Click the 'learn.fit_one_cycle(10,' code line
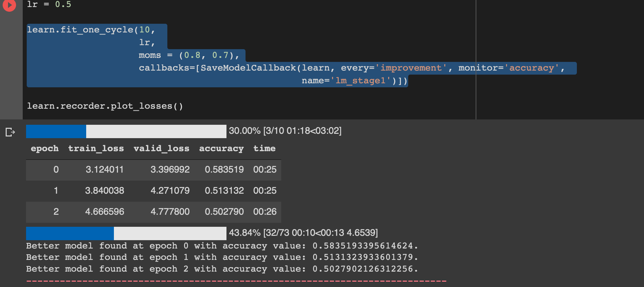The image size is (644, 287). click(x=91, y=30)
